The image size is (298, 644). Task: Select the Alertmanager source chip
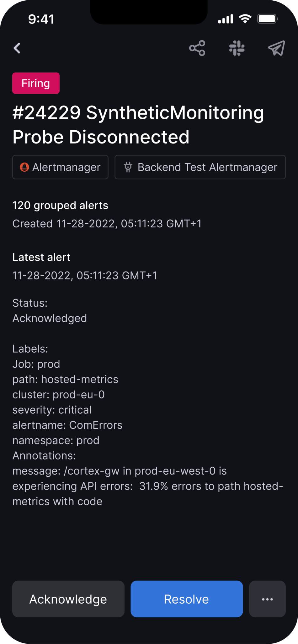pyautogui.click(x=60, y=167)
